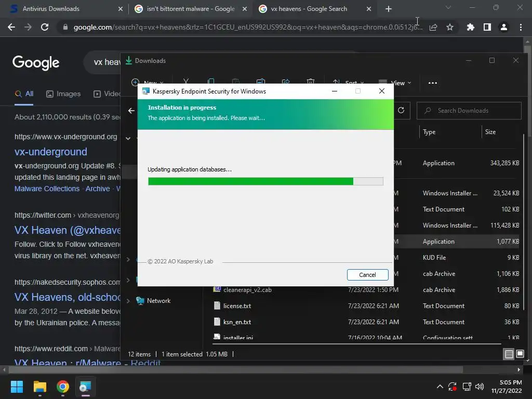This screenshot has height=399, width=532.
Task: Open Chrome from the taskbar
Action: tap(63, 387)
